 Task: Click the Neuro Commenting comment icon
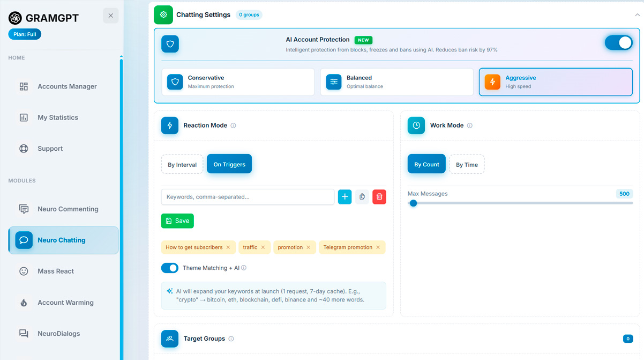[24, 209]
